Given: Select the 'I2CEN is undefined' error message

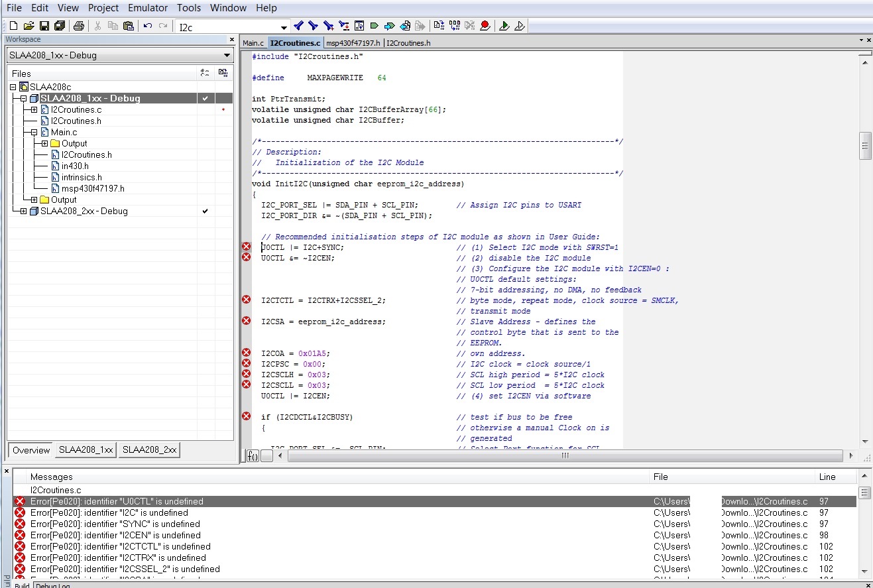Looking at the screenshot, I should coord(115,535).
